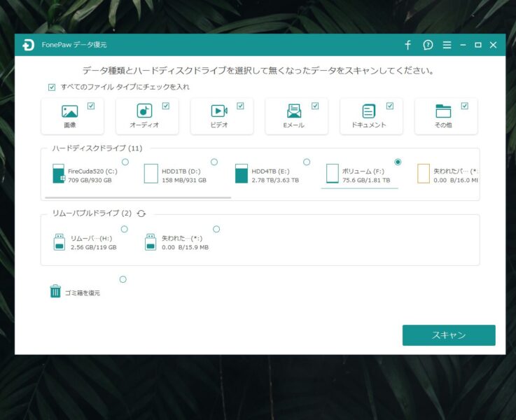Viewport: 516px width, 420px height.
Task: Click the オーディオ music note icon
Action: (x=144, y=111)
